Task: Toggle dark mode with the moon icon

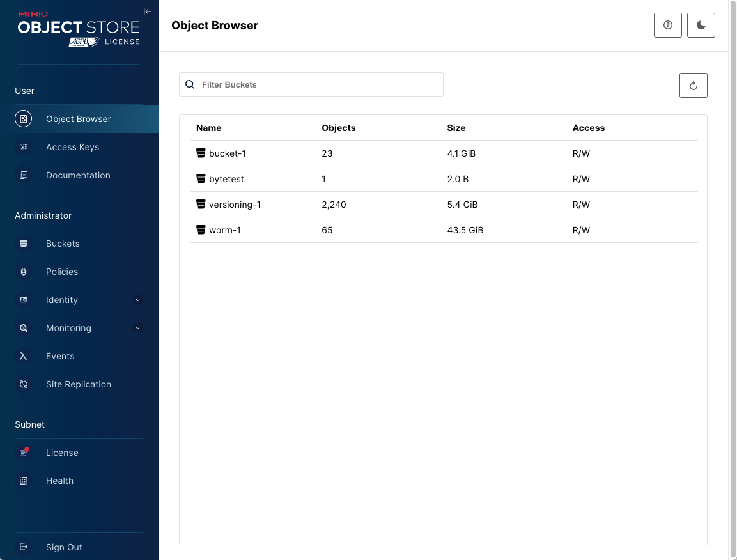Action: pos(701,26)
